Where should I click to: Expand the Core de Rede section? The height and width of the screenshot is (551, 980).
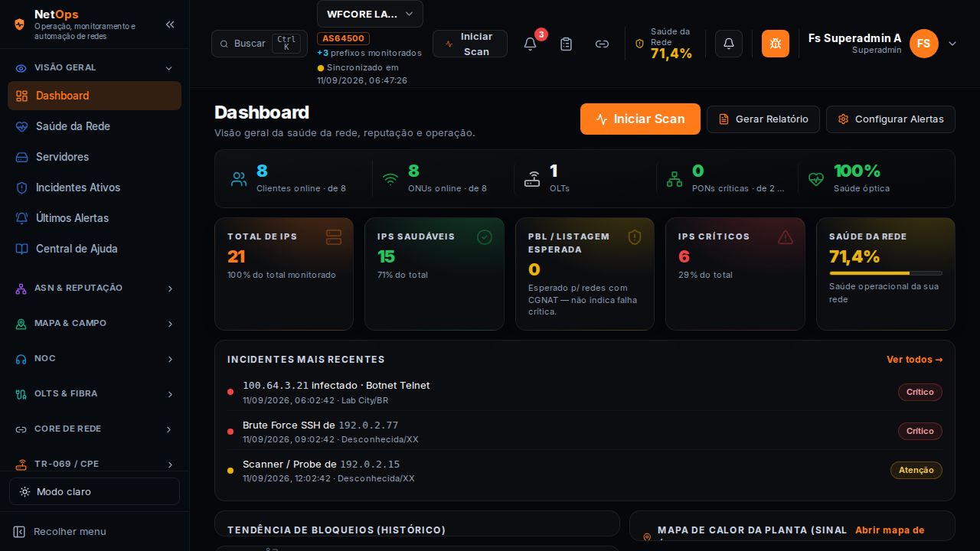94,429
